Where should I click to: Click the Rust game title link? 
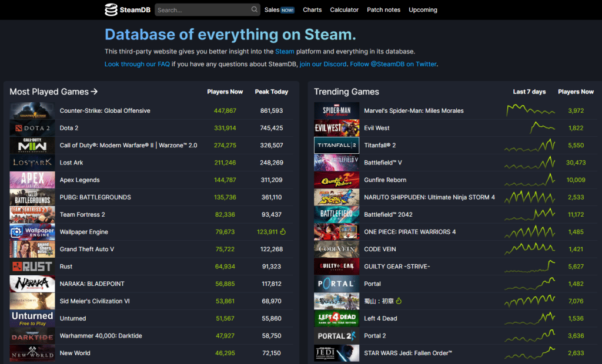click(x=66, y=266)
